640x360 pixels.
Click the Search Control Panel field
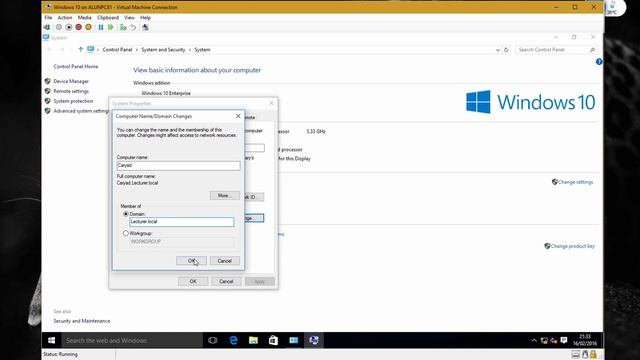click(x=556, y=49)
